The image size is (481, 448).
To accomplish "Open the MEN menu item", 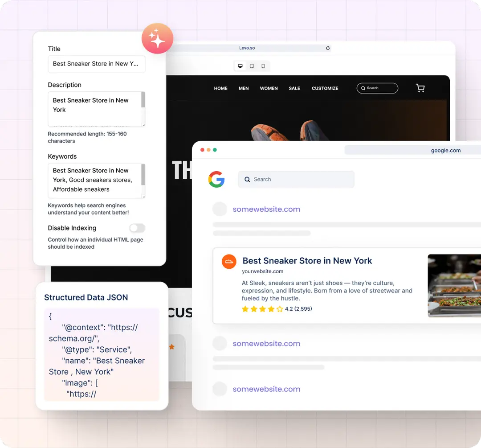I will point(244,88).
